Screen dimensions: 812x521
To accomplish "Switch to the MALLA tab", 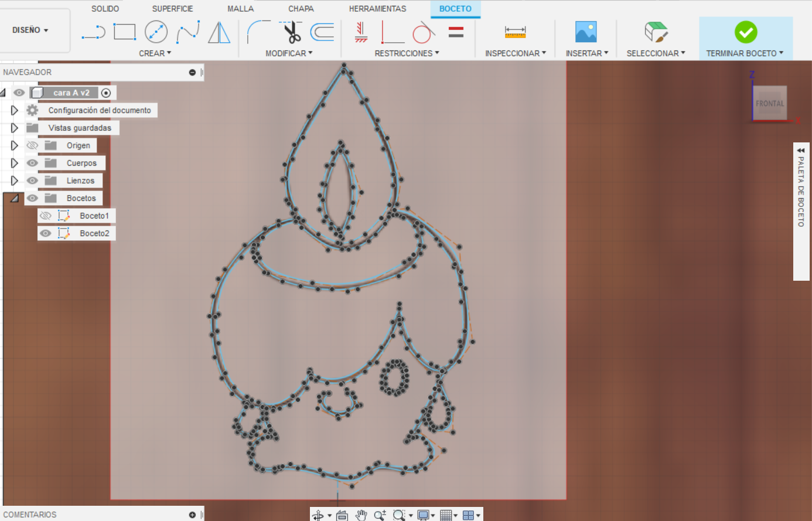I will tap(241, 9).
